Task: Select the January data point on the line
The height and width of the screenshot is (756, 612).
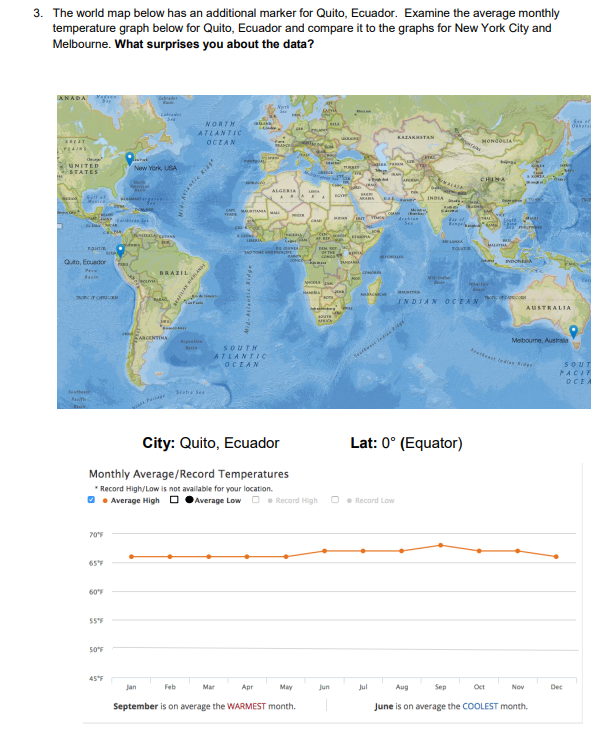Action: [131, 556]
